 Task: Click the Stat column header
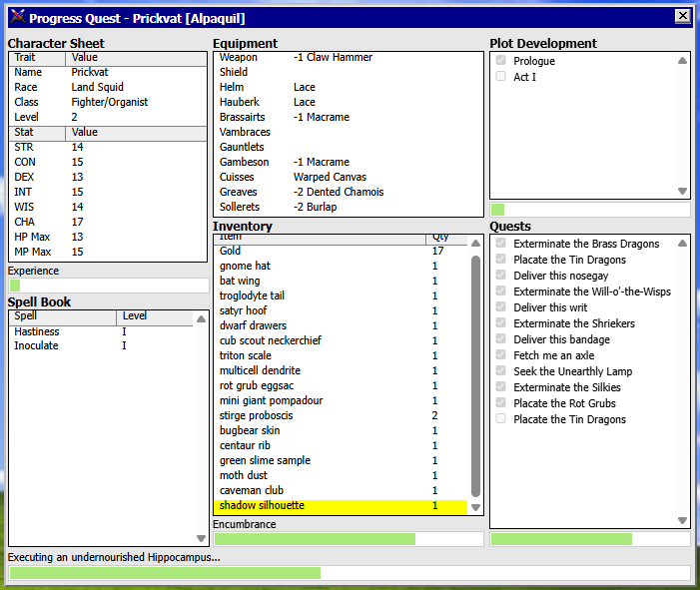coord(38,133)
